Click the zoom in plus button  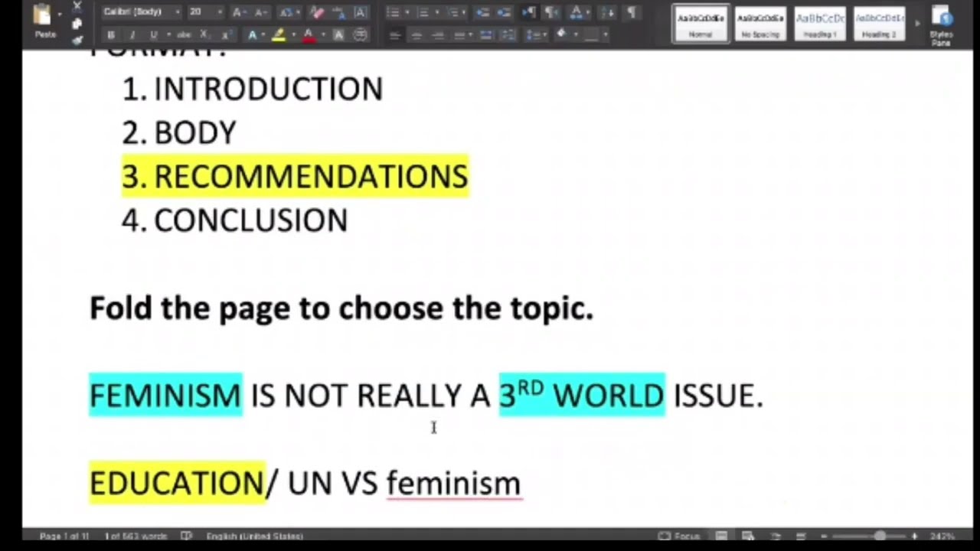point(915,536)
